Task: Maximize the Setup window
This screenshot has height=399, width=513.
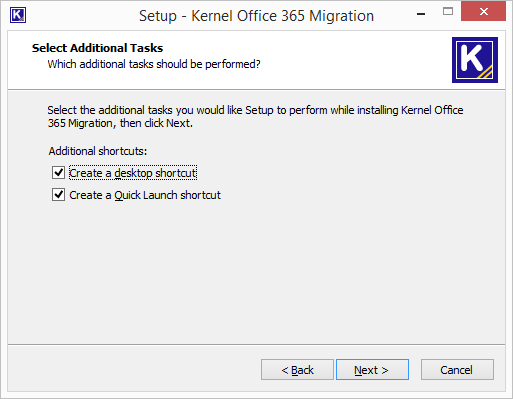Action: pos(448,12)
